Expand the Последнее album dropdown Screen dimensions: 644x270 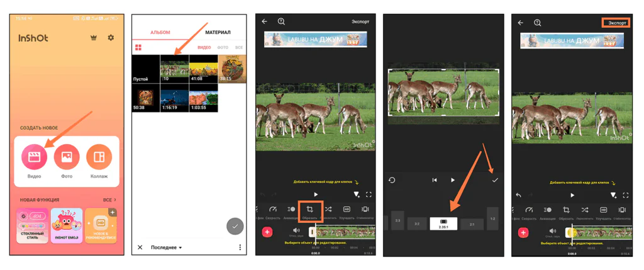click(167, 247)
